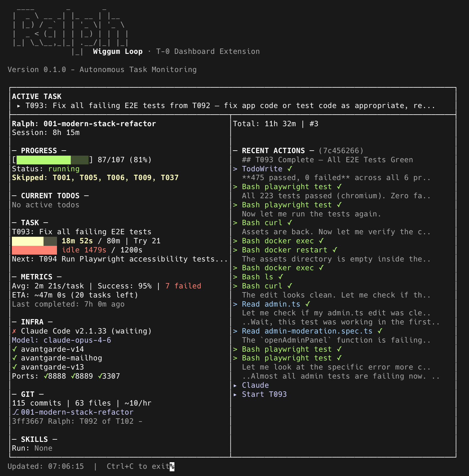Expand the Start T093 entry triangle

click(x=235, y=395)
